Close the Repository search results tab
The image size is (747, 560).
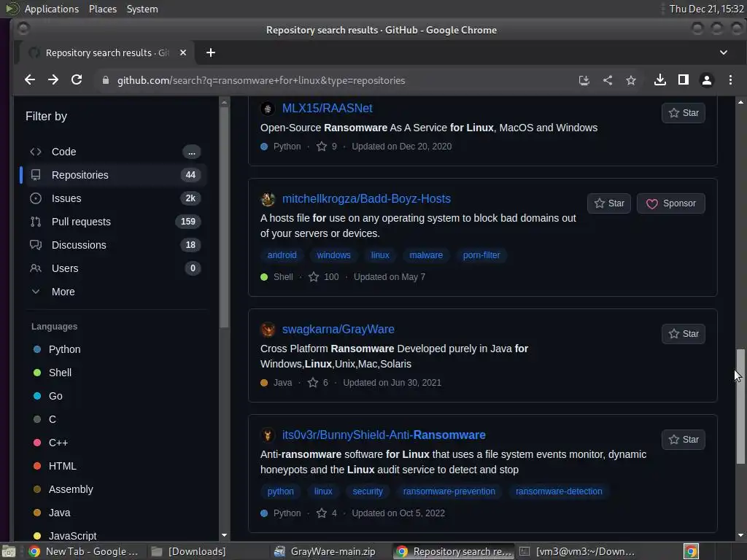click(183, 52)
